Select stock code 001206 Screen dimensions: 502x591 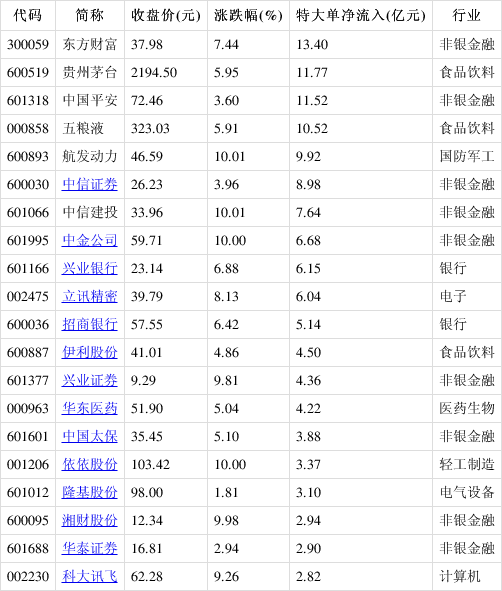[28, 464]
